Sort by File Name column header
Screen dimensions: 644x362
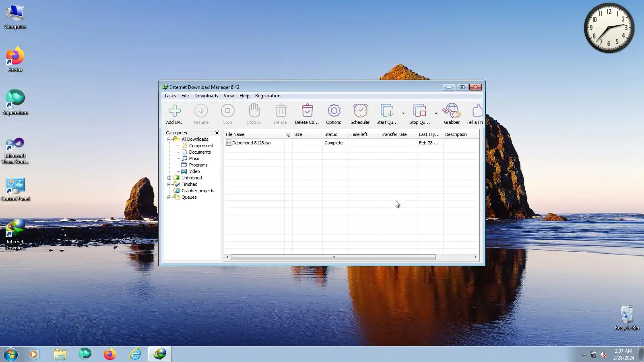tap(254, 134)
